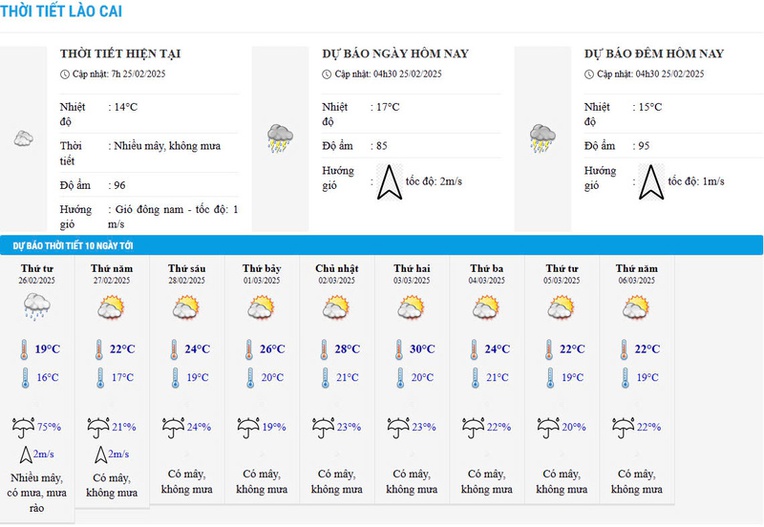This screenshot has width=764, height=527.
Task: Click the rainy cloud icon for 26/02/2025
Action: (37, 306)
